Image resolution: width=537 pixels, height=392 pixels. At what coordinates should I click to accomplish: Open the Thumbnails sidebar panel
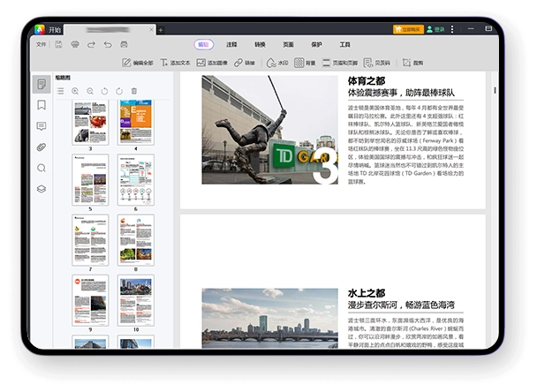42,84
